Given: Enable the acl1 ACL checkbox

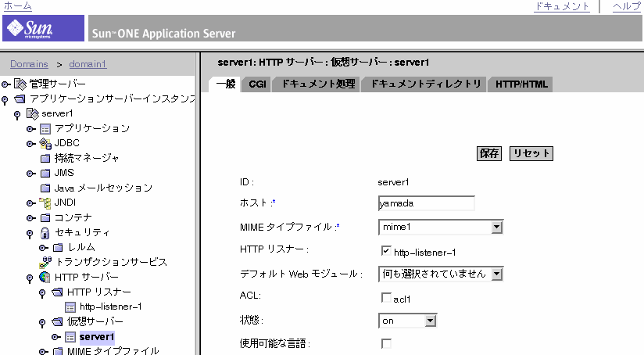Looking at the screenshot, I should (x=386, y=297).
